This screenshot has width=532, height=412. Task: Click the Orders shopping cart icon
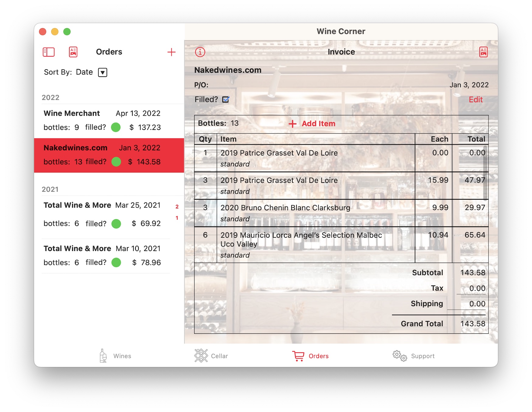(x=298, y=356)
